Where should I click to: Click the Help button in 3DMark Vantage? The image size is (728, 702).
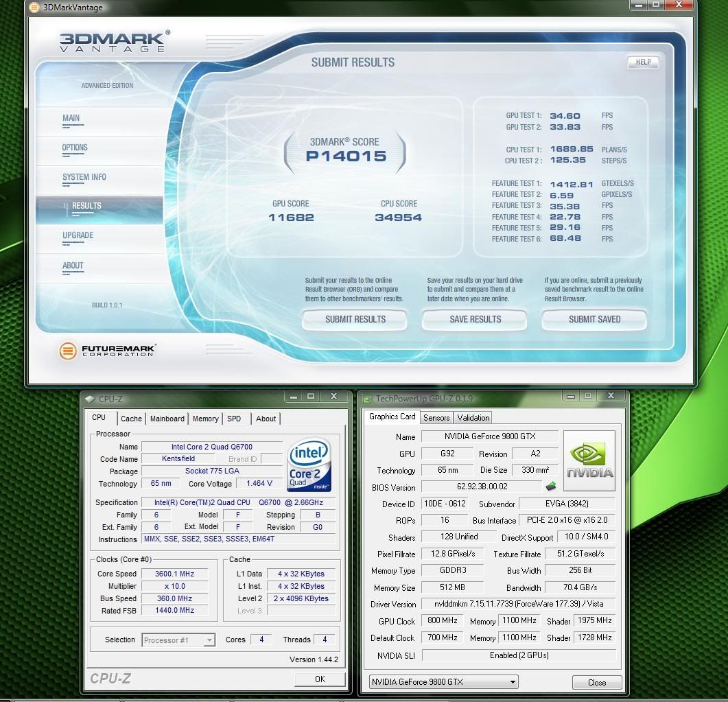pyautogui.click(x=643, y=62)
